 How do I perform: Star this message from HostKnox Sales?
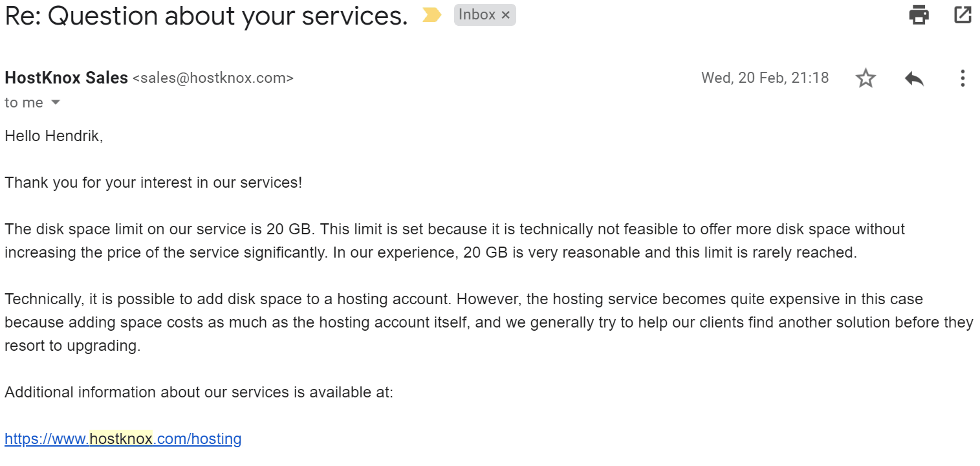pos(866,78)
